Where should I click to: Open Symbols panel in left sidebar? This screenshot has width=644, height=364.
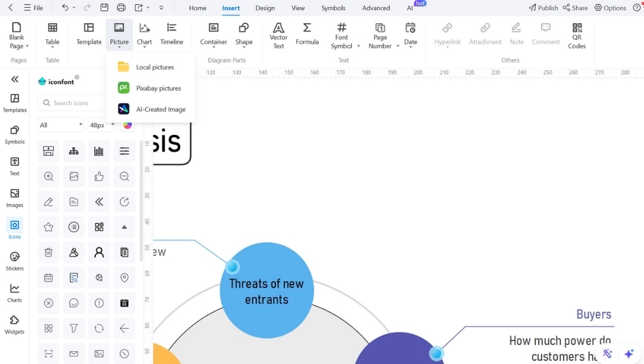[x=15, y=134]
